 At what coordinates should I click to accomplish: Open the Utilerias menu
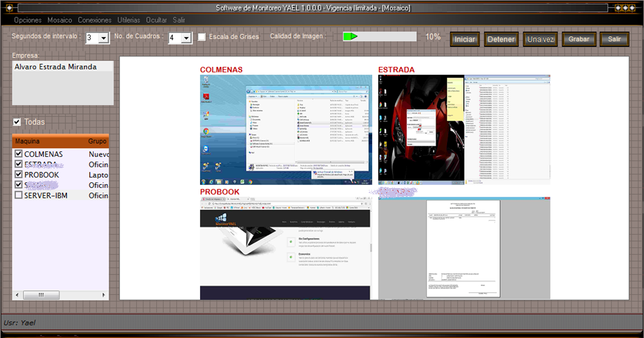click(x=128, y=20)
